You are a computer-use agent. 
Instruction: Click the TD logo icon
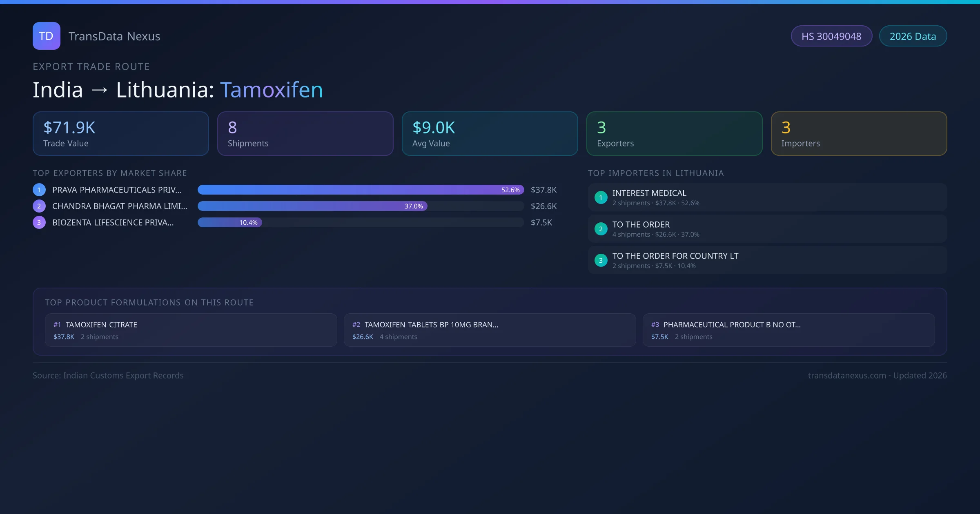(x=46, y=36)
